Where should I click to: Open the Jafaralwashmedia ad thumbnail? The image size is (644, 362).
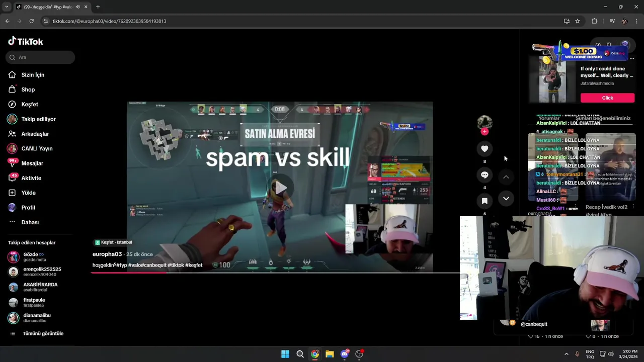point(552,79)
